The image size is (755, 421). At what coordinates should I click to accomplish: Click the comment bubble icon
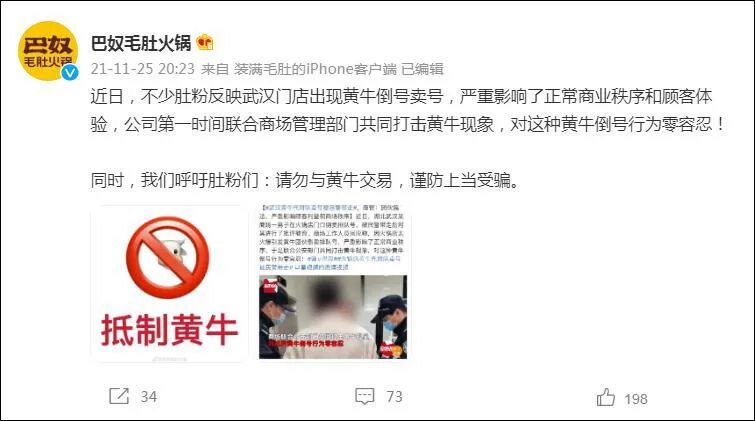[x=364, y=396]
